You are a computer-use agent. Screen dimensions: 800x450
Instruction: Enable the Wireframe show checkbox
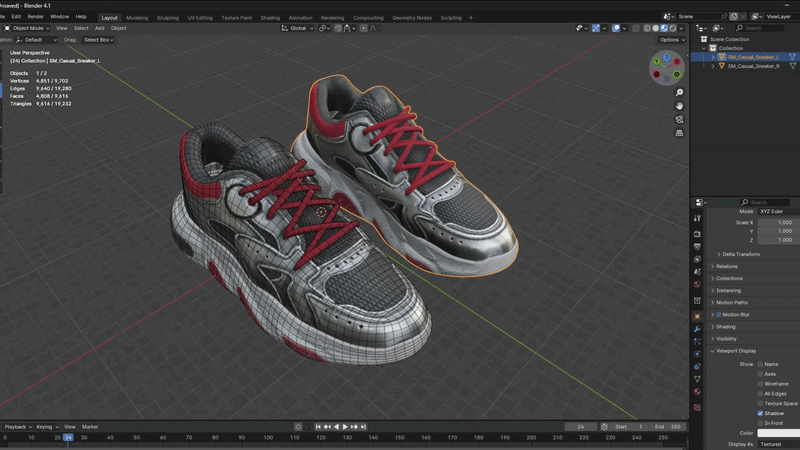click(760, 384)
